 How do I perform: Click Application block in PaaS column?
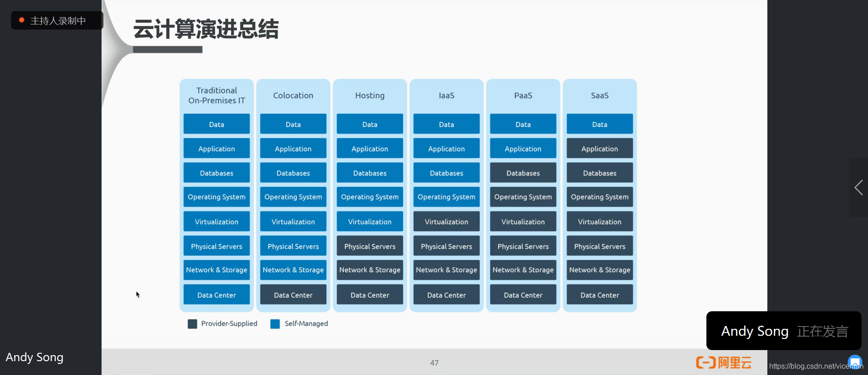[523, 149]
